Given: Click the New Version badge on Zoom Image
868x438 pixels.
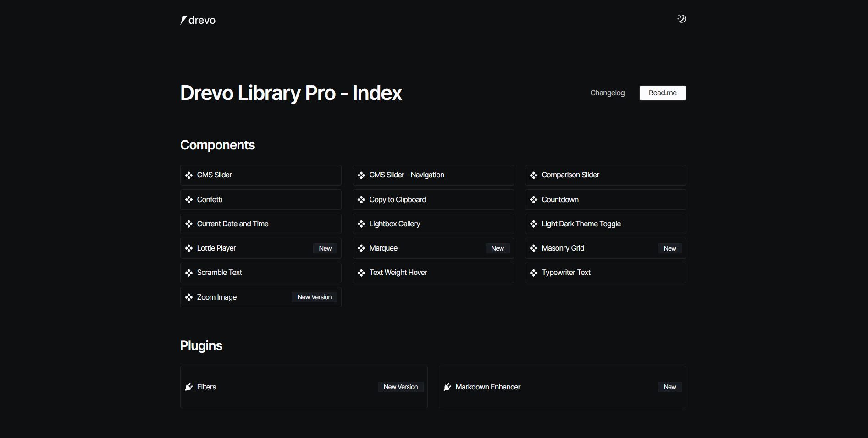Looking at the screenshot, I should (314, 297).
